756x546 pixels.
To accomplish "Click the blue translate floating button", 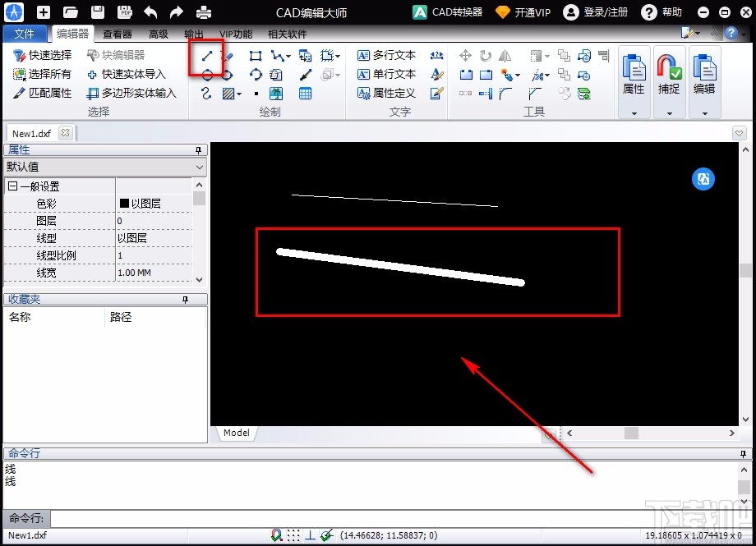I will (703, 179).
